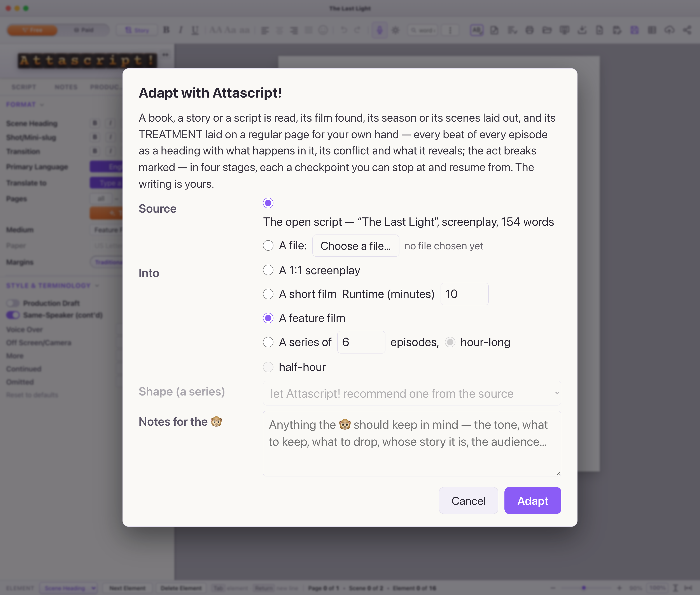
Task: Click the download tray icon
Action: click(582, 30)
